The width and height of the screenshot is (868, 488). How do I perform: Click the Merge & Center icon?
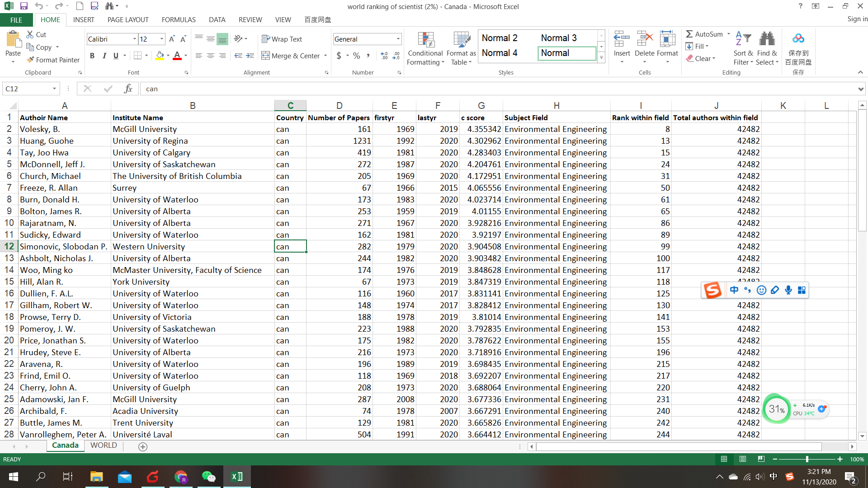pyautogui.click(x=265, y=56)
